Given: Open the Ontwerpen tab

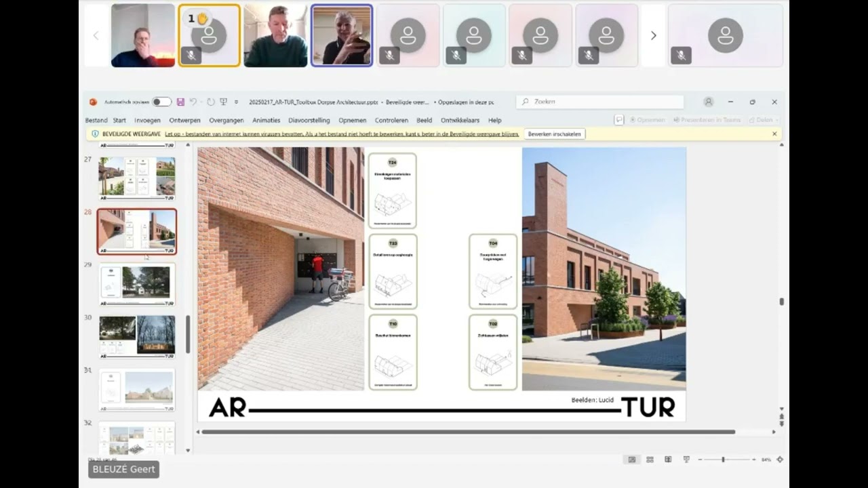Looking at the screenshot, I should 184,120.
